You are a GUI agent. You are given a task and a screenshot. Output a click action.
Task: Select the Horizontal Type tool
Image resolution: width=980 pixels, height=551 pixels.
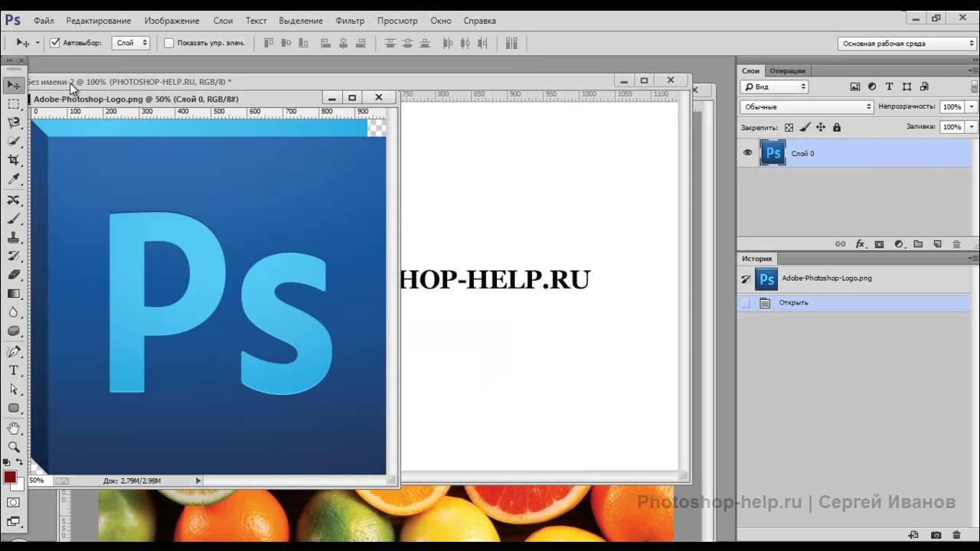[14, 370]
